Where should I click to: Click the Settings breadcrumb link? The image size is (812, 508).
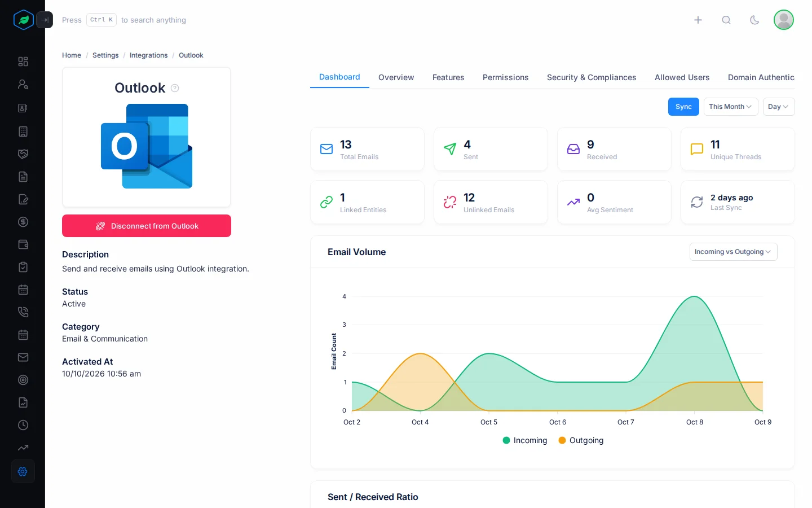(105, 55)
